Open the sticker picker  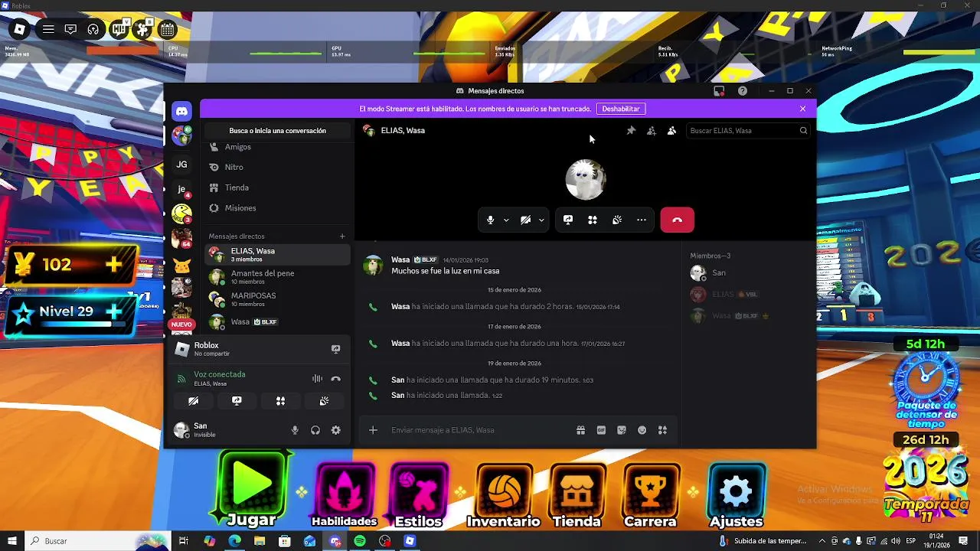click(x=622, y=430)
